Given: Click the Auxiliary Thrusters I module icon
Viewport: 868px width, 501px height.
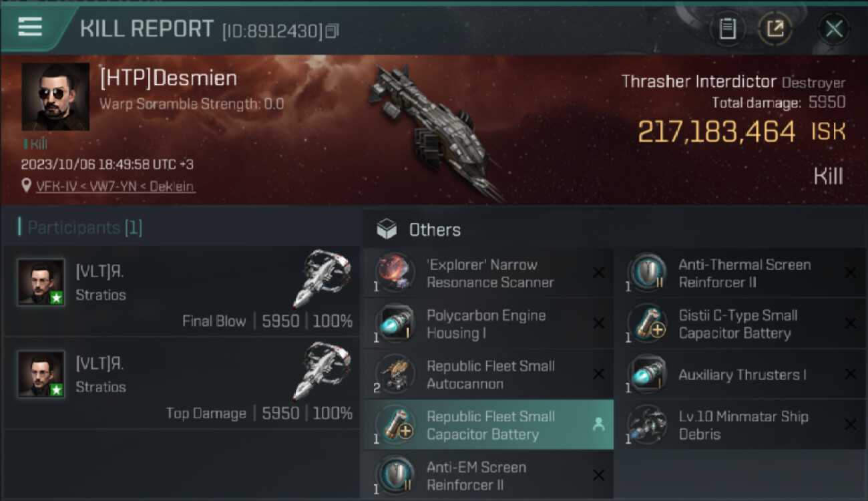Looking at the screenshot, I should pyautogui.click(x=646, y=374).
